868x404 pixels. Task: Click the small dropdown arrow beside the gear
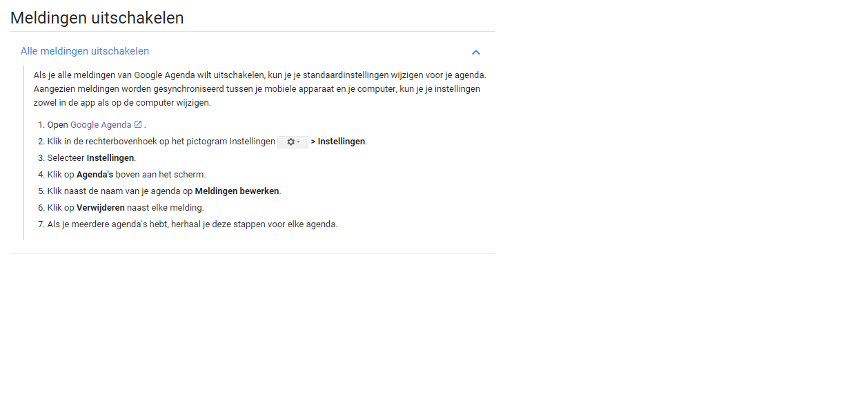(298, 142)
